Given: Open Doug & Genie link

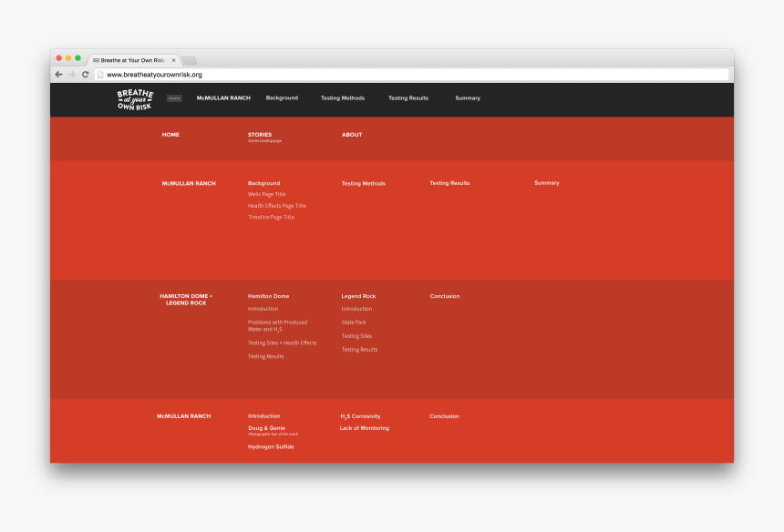Looking at the screenshot, I should (x=266, y=428).
